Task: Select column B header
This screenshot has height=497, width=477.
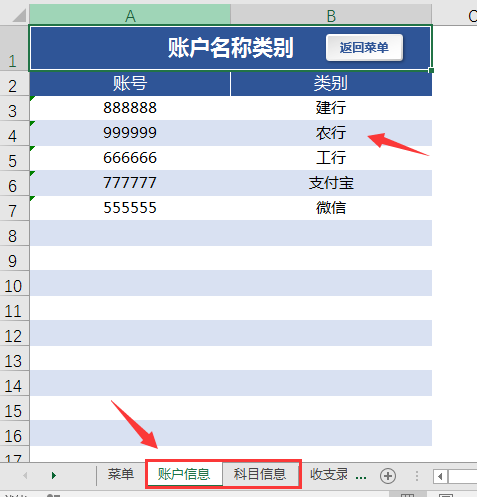Action: point(331,15)
